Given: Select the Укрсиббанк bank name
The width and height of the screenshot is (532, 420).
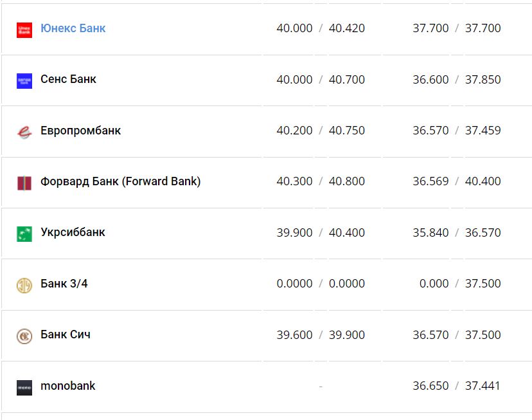Looking at the screenshot, I should [x=73, y=232].
